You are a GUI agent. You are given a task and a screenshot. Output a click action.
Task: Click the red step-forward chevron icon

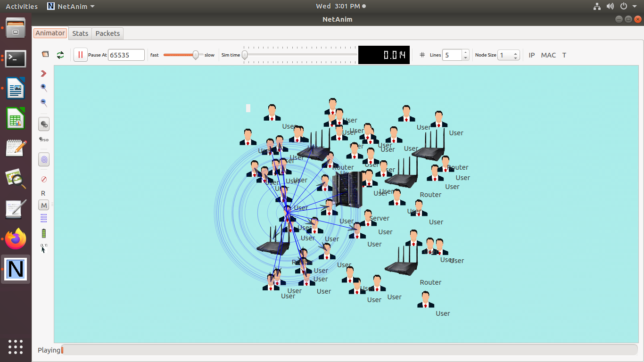tap(44, 74)
